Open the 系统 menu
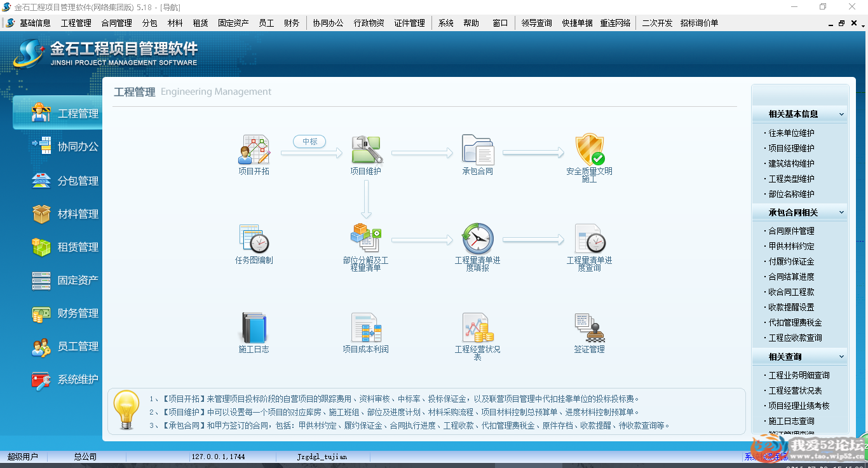The image size is (868, 468). [x=446, y=23]
